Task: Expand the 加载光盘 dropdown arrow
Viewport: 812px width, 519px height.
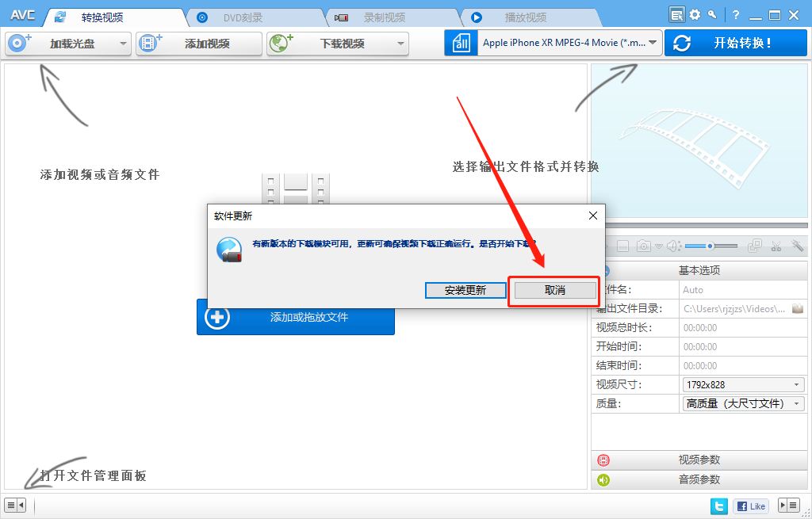Action: 123,44
